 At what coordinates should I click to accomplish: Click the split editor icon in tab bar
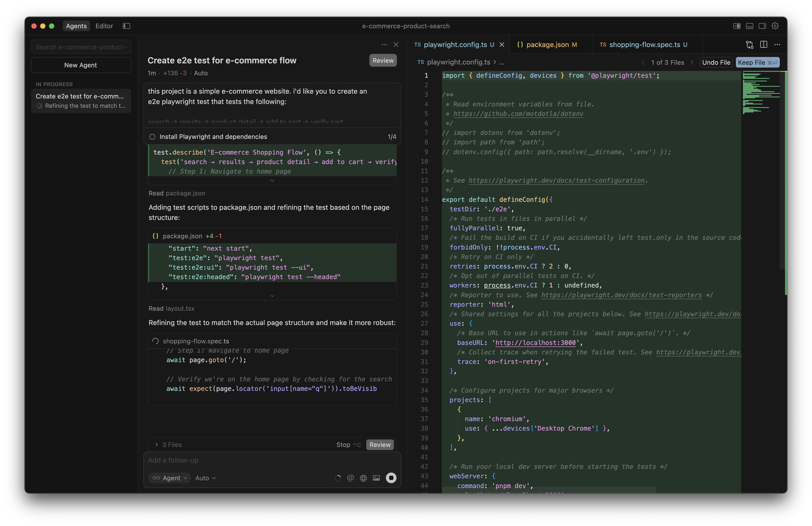click(x=763, y=44)
